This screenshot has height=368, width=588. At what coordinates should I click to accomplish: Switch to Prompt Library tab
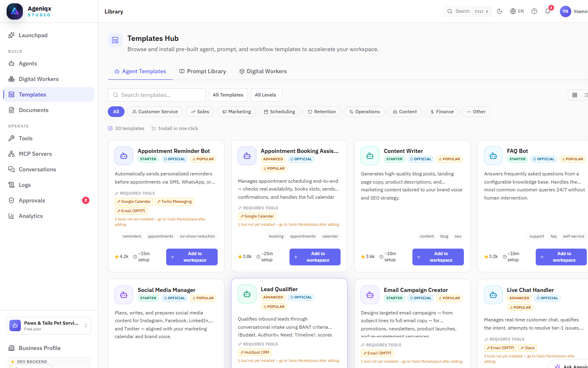pos(203,71)
